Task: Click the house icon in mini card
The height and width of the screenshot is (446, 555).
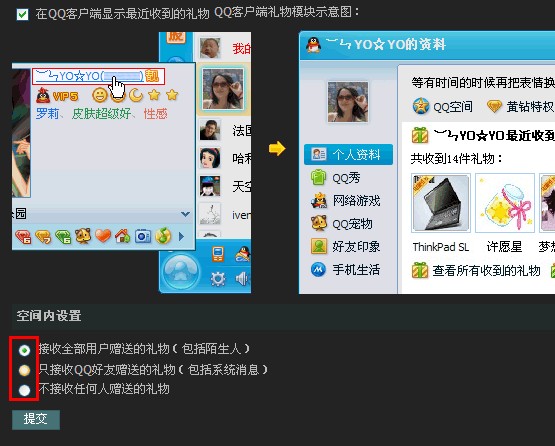Action: pos(123,236)
